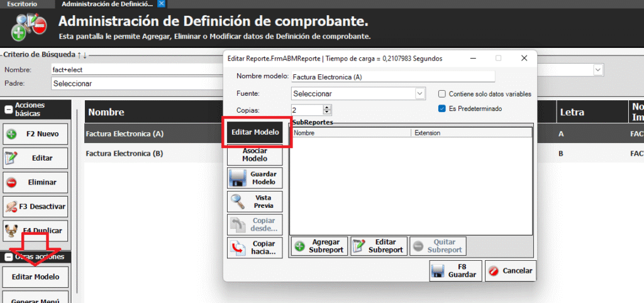Click the Copiar hacia arrow icon
The image size is (644, 303).
click(x=238, y=248)
